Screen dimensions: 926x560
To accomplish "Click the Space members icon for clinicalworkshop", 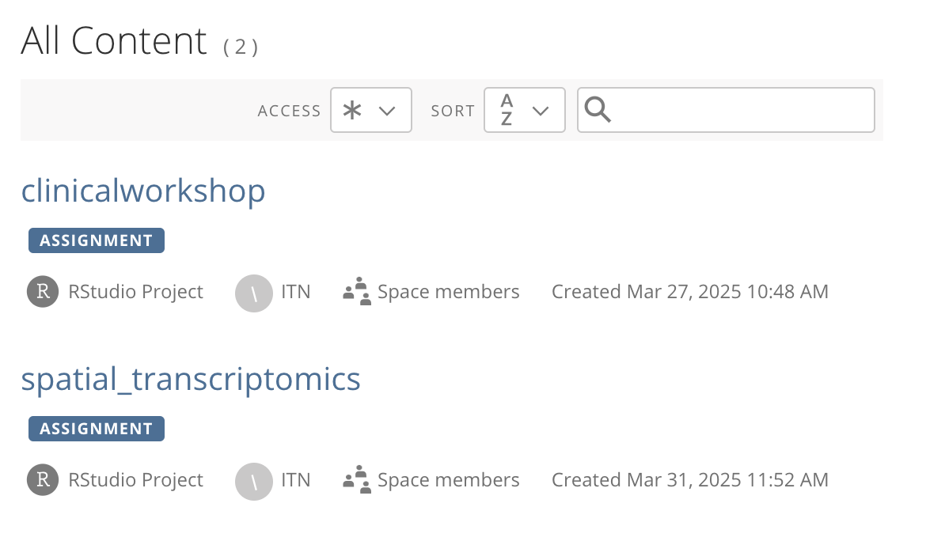I will (x=357, y=292).
